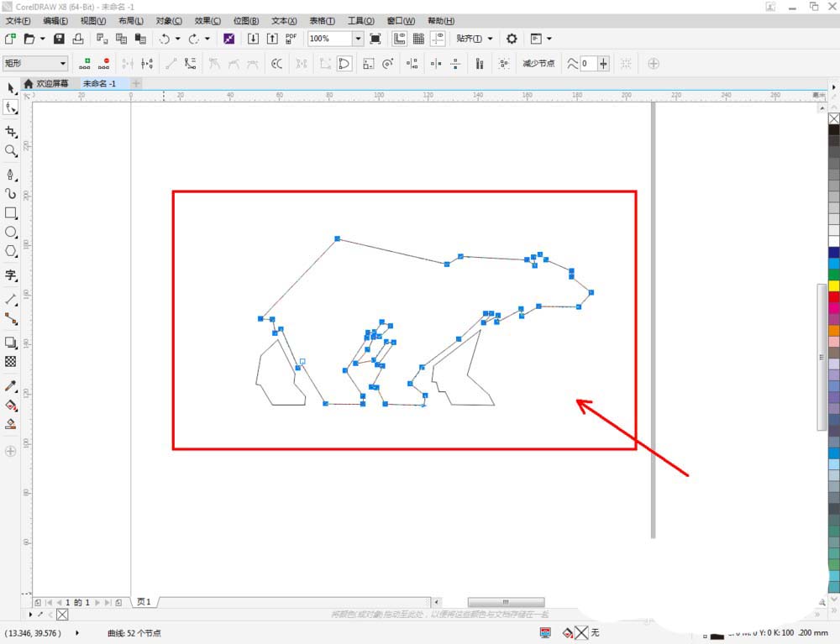Toggle the grid display button
The width and height of the screenshot is (840, 644).
(419, 39)
